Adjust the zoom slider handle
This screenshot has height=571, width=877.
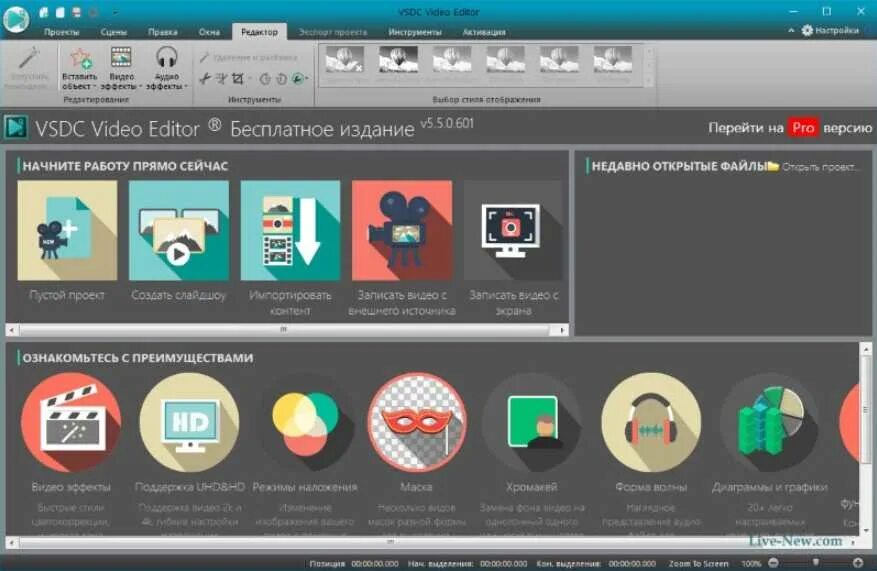point(815,562)
